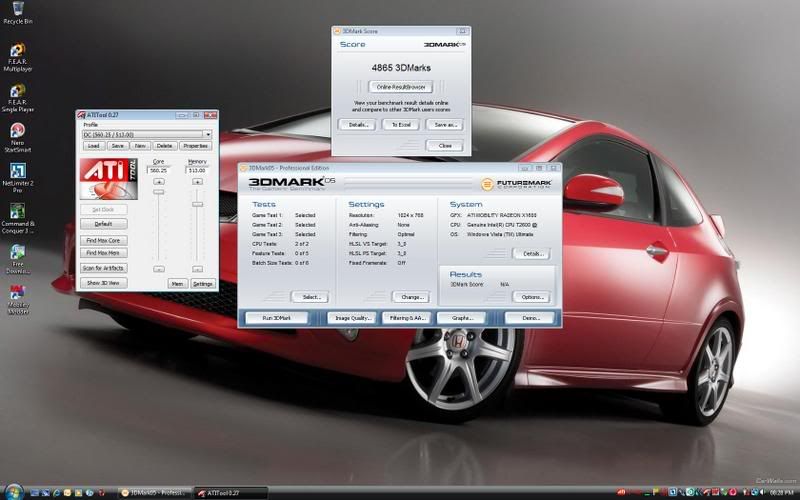Click Find Max Mem button
The image size is (800, 500).
(104, 253)
